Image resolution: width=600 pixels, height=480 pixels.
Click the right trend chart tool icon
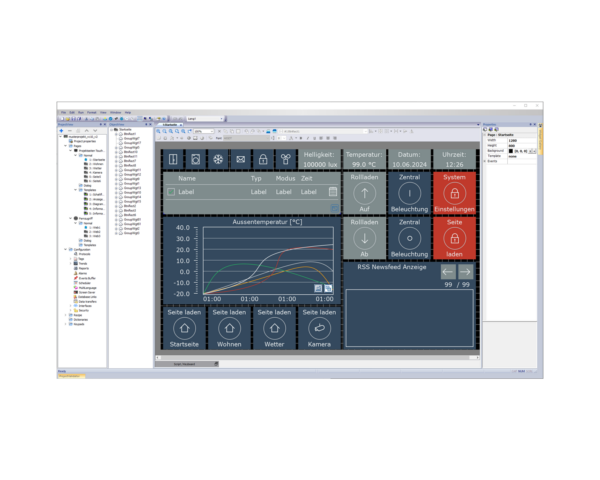[x=328, y=288]
